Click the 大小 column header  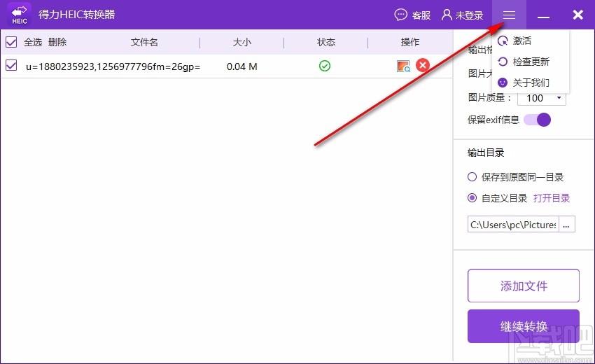pyautogui.click(x=241, y=42)
